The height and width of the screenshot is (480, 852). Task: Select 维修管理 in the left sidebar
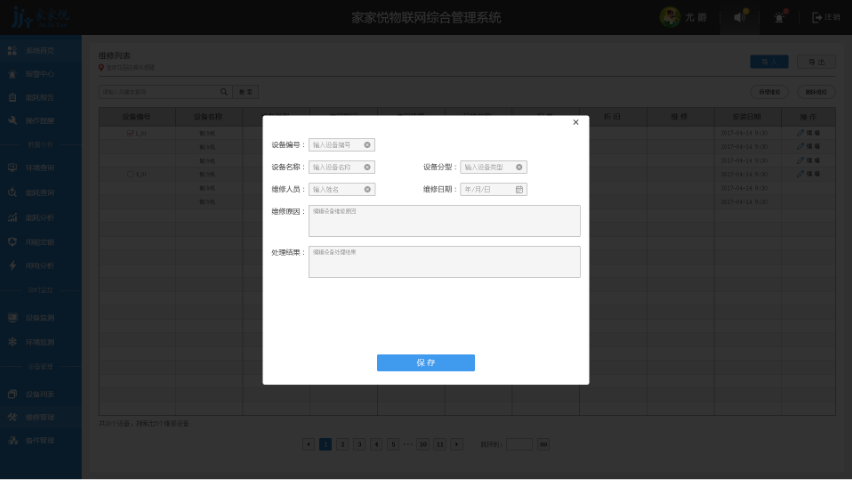40,417
